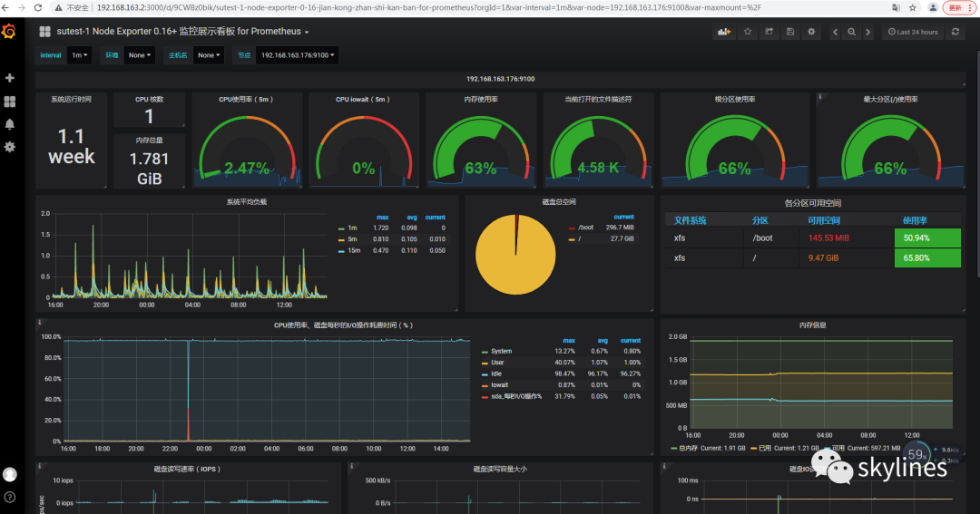Expand the interval 1m dropdown
This screenshot has width=980, height=514.
pos(81,55)
